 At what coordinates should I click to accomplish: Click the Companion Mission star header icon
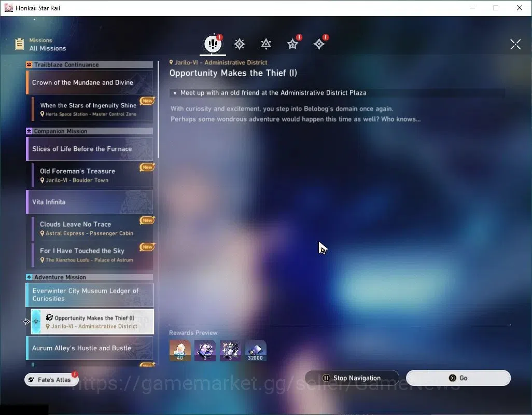pyautogui.click(x=29, y=131)
